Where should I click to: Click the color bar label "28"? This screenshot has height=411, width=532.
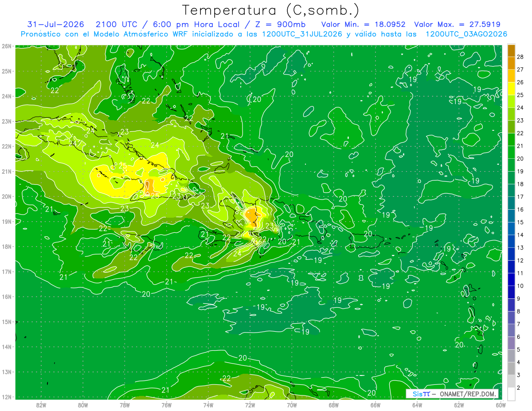[x=520, y=56]
